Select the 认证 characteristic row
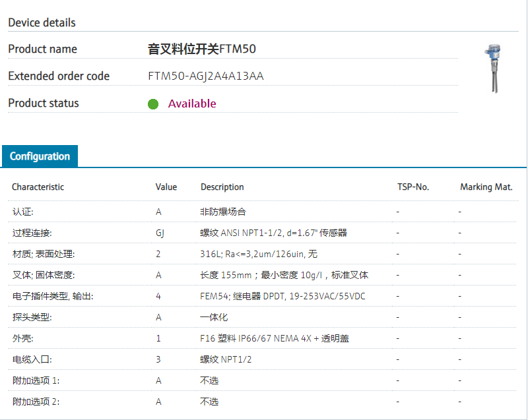528x420 pixels. point(22,212)
